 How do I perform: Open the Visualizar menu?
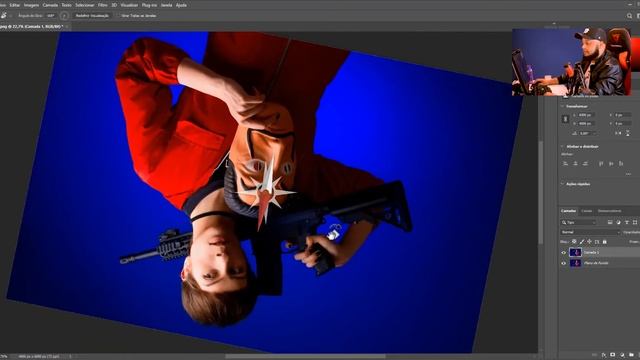129,5
